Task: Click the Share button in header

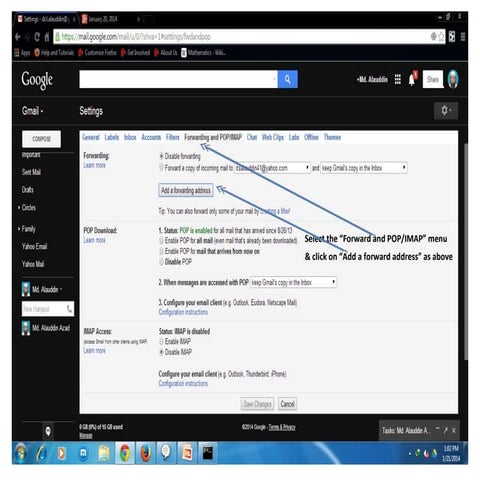Action: [433, 79]
